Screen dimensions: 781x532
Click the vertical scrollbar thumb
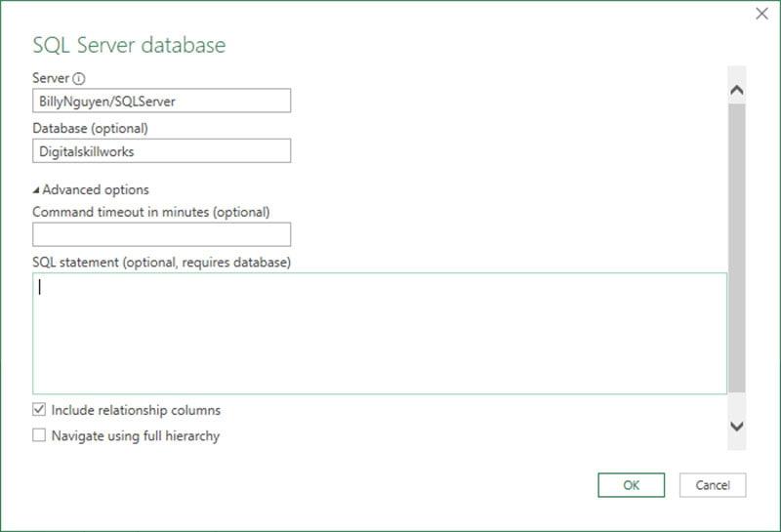coord(737,248)
